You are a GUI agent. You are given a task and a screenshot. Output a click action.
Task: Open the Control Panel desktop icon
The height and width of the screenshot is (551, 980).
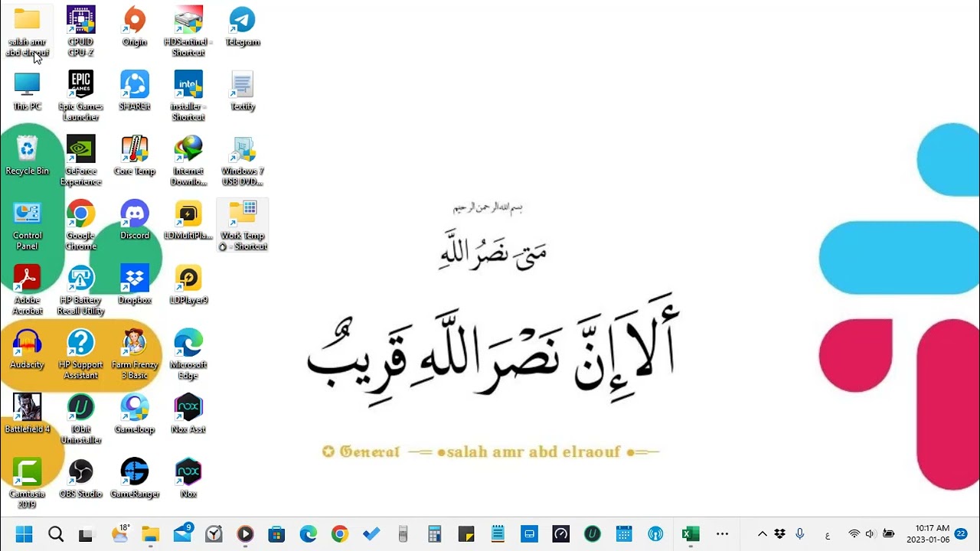point(27,225)
